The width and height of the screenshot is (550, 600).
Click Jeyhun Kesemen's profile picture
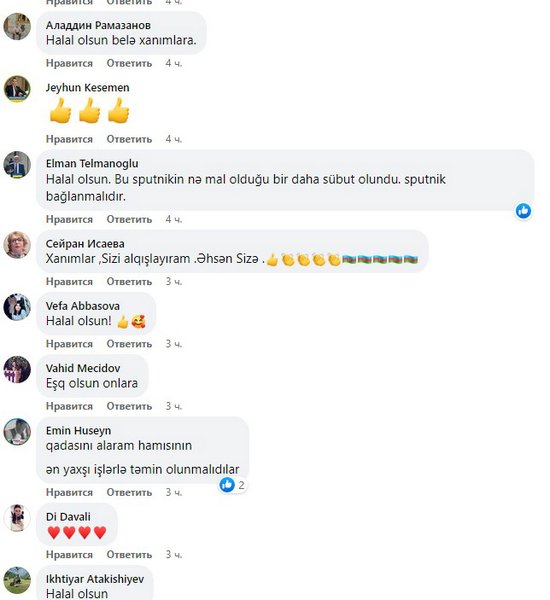(17, 89)
